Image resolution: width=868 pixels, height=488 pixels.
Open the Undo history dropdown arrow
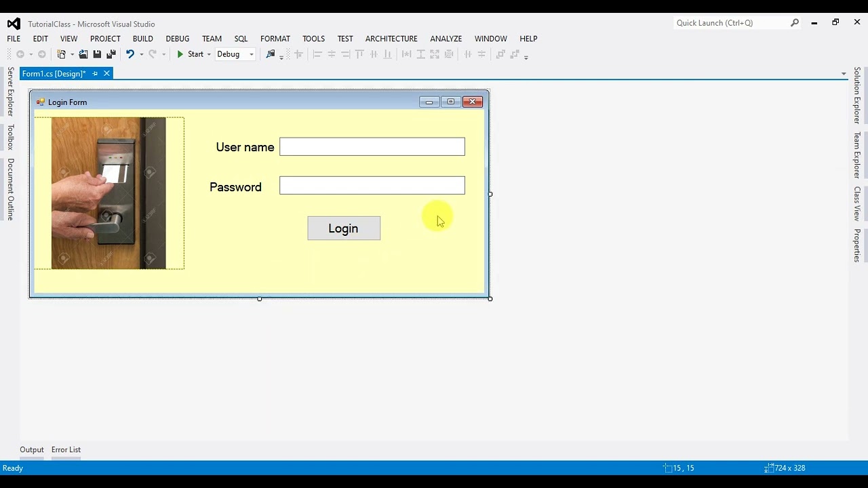coord(141,54)
